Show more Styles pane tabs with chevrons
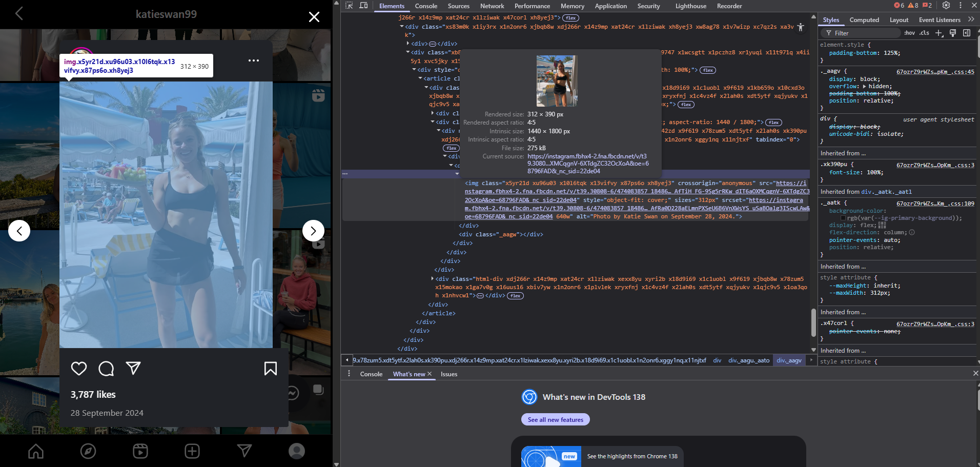Image resolution: width=980 pixels, height=467 pixels. [971, 19]
